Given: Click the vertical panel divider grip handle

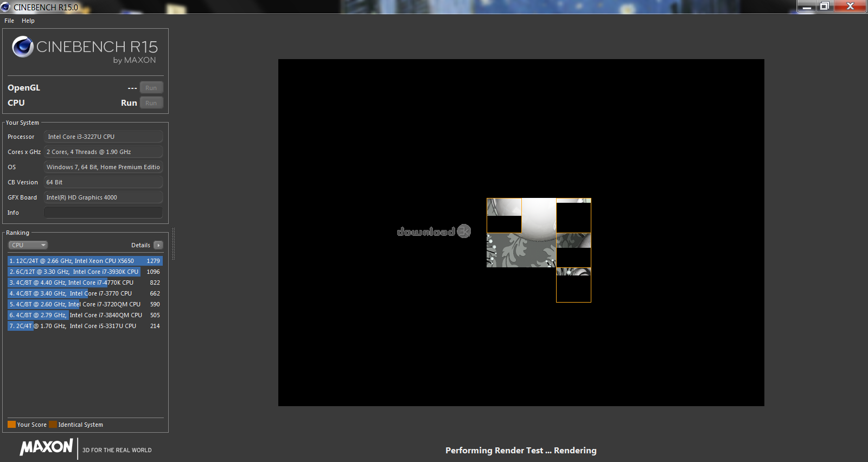Looking at the screenshot, I should (x=173, y=244).
